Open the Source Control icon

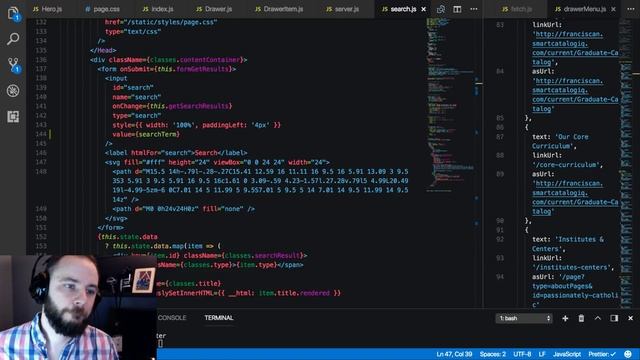[x=13, y=64]
